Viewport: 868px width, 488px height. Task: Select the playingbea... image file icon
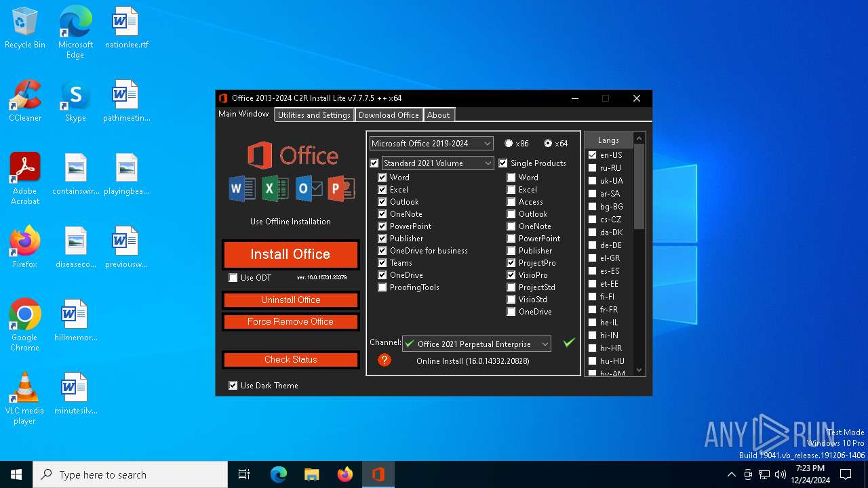coord(126,174)
